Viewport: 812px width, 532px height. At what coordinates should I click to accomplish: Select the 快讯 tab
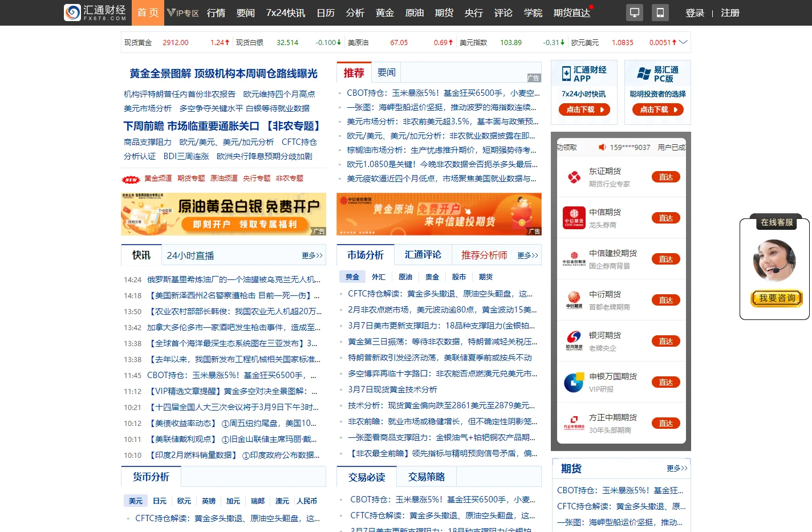[x=141, y=255]
